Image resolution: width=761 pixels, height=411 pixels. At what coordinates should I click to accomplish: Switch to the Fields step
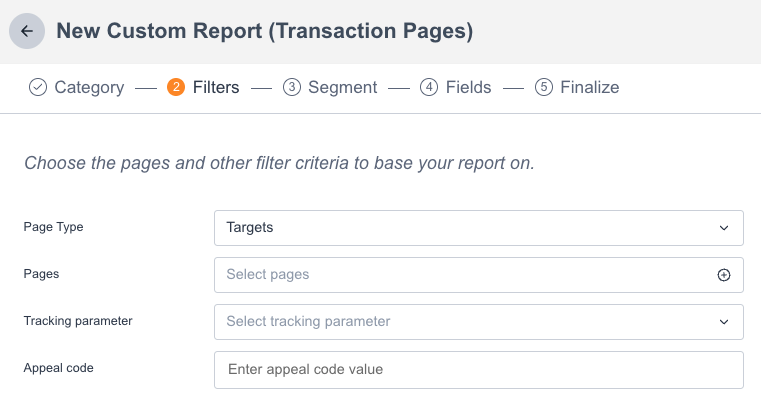click(x=468, y=87)
